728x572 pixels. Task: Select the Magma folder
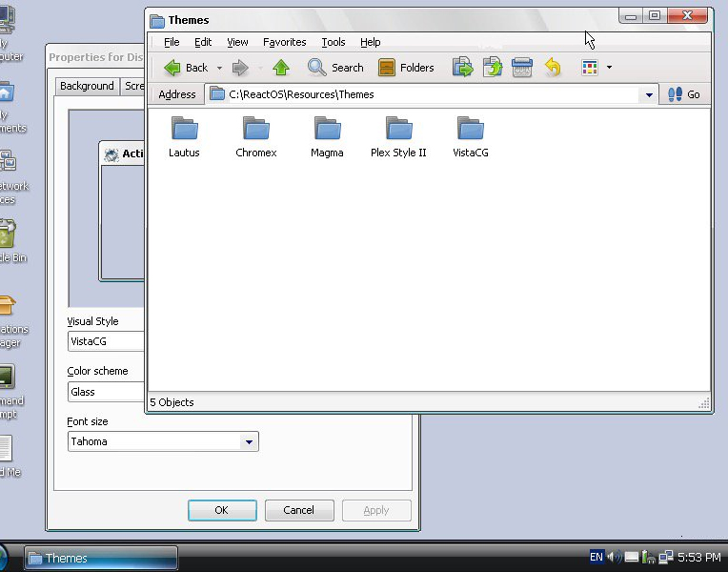pos(327,137)
